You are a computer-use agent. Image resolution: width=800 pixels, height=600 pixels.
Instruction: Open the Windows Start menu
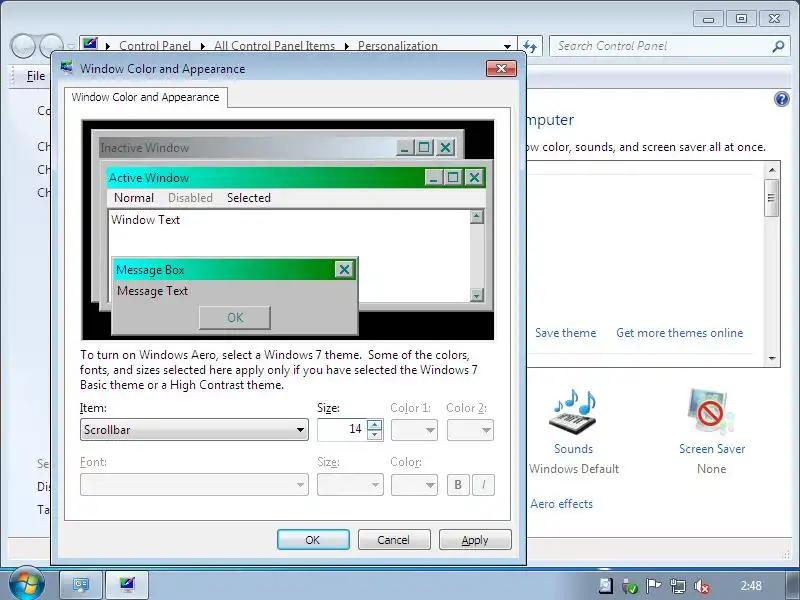tap(27, 583)
